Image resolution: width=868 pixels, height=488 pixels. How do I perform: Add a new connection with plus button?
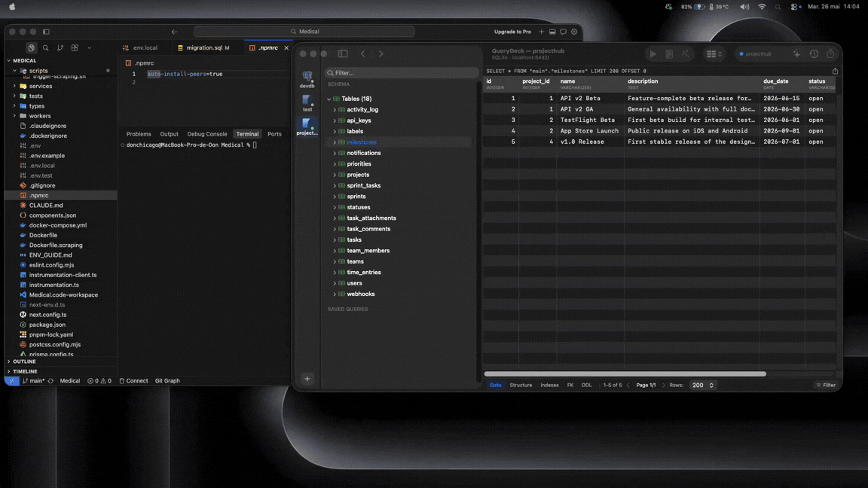[307, 379]
